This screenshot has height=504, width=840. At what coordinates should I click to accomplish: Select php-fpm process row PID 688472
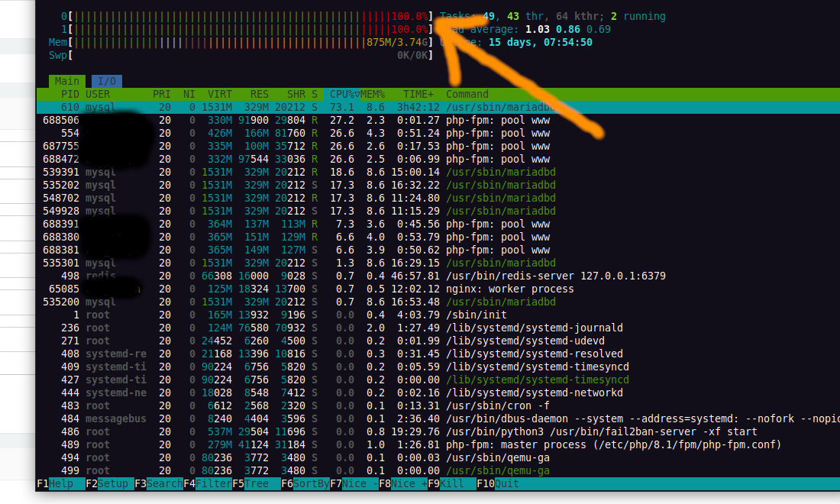coord(438,159)
